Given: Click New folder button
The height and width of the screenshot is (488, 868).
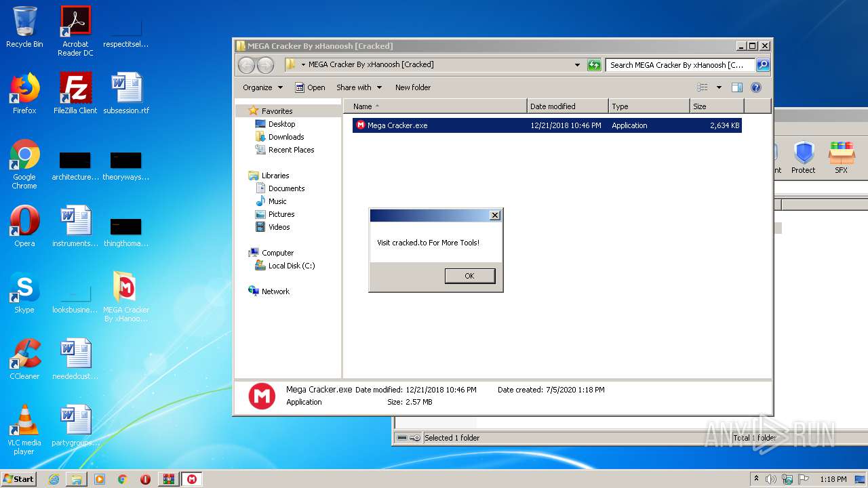Looking at the screenshot, I should (413, 87).
